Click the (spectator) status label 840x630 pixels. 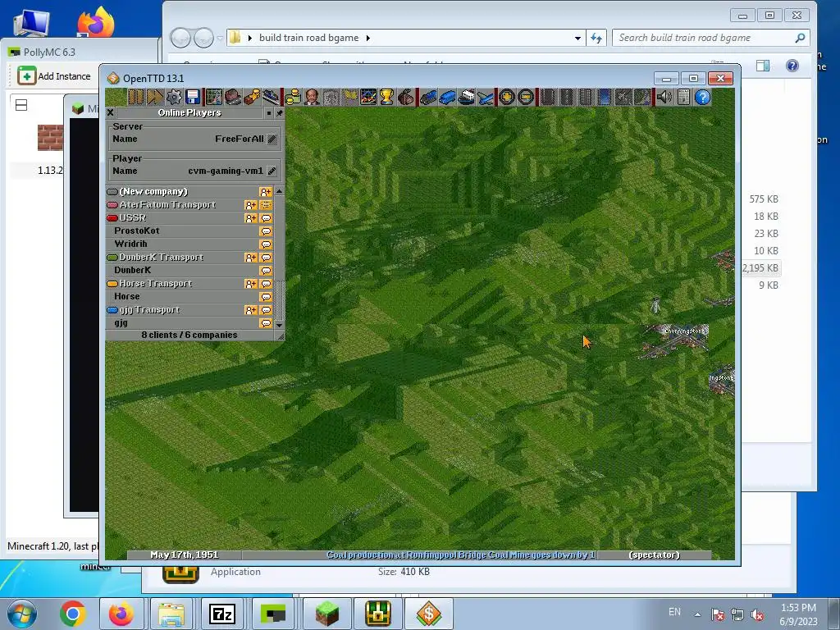(655, 555)
